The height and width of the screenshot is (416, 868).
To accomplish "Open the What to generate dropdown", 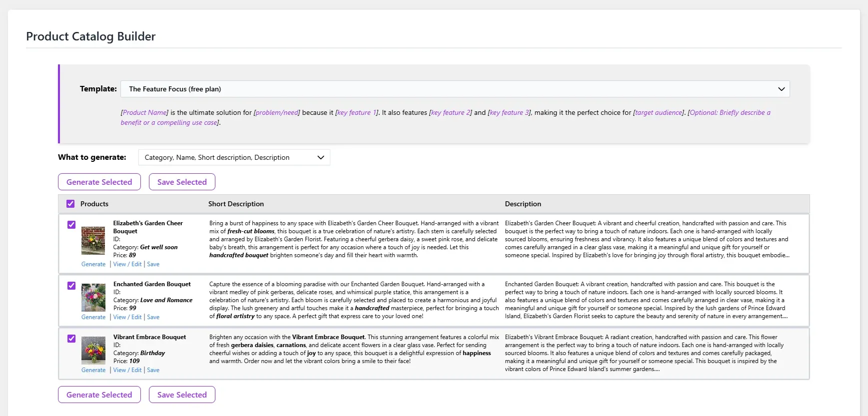I will click(x=234, y=157).
